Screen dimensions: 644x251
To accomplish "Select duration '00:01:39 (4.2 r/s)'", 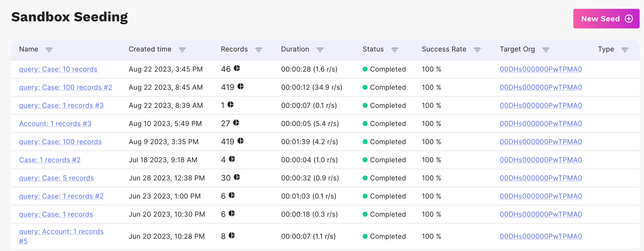I will 309,142.
